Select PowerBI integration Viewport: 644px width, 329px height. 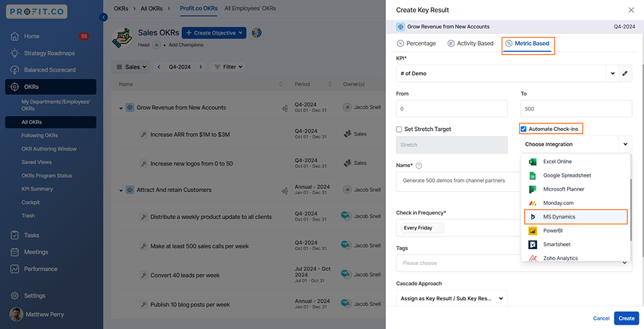point(576,230)
